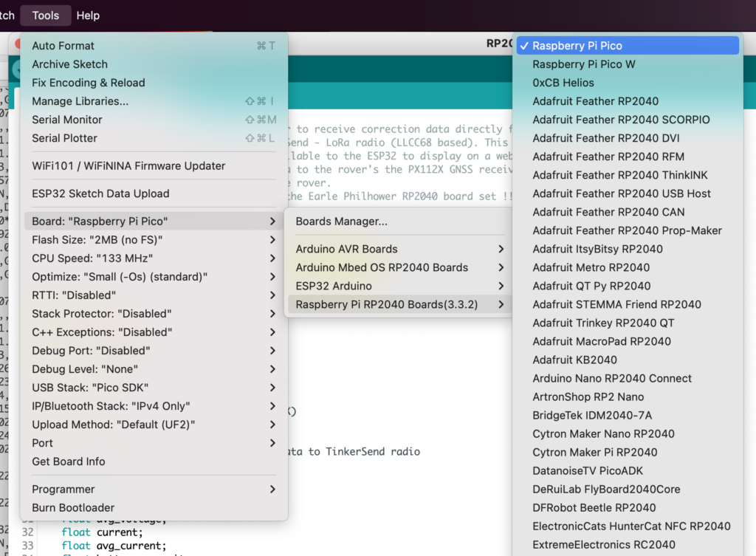
Task: Open Manage Libraries...
Action: coord(154,101)
